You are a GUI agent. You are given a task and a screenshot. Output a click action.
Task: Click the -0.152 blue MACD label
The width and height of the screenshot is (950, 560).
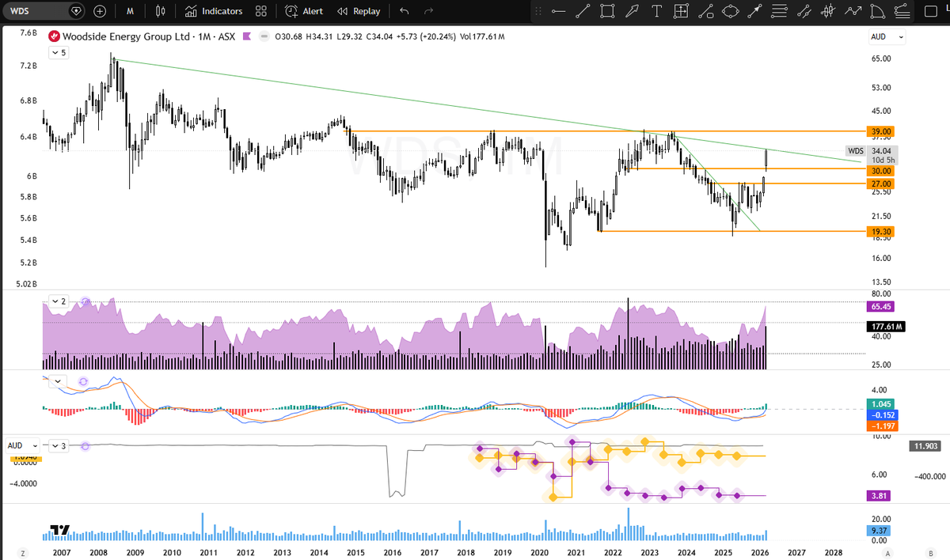point(882,415)
